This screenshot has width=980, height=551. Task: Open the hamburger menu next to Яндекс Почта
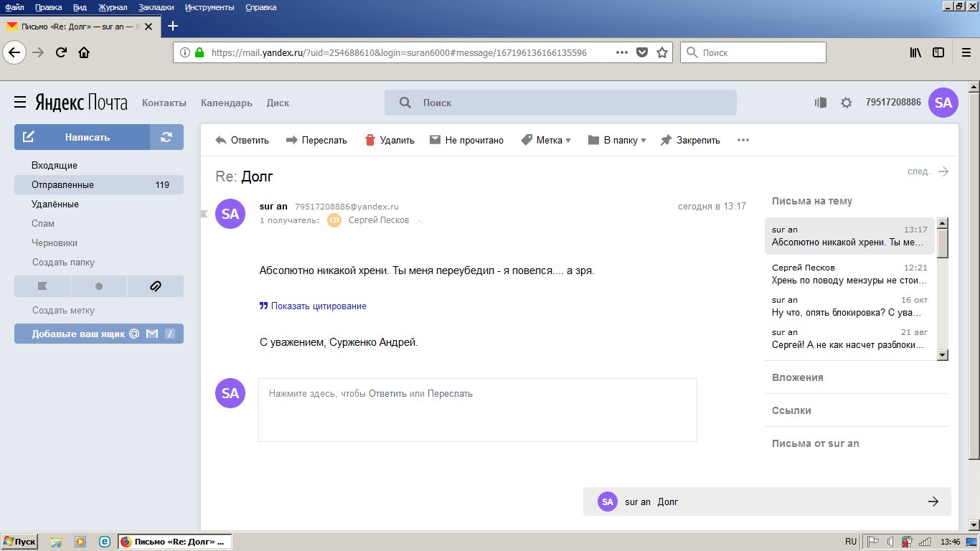(x=20, y=103)
